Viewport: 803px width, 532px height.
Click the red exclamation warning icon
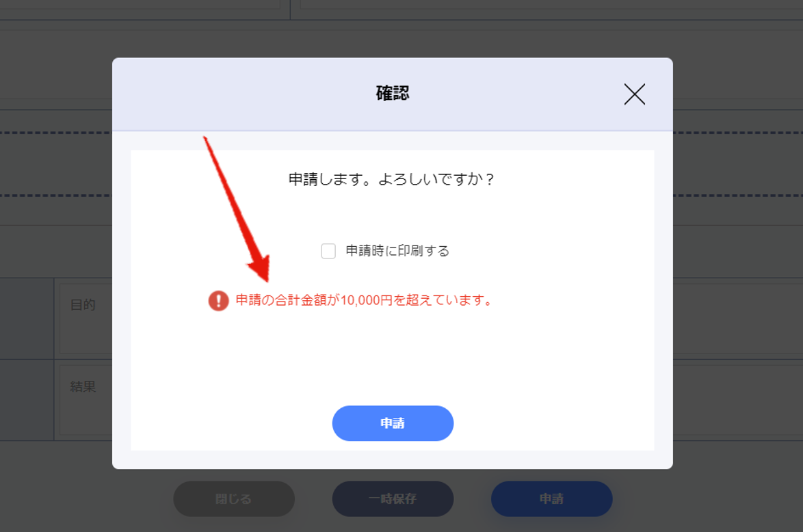pos(219,301)
